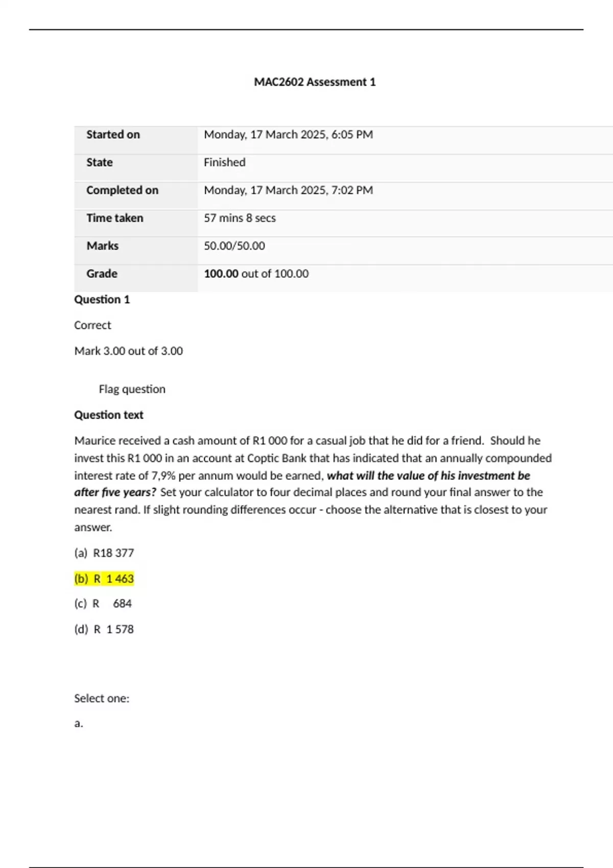Click the bold 100.00 grade value
The height and width of the screenshot is (868, 613).
[221, 274]
